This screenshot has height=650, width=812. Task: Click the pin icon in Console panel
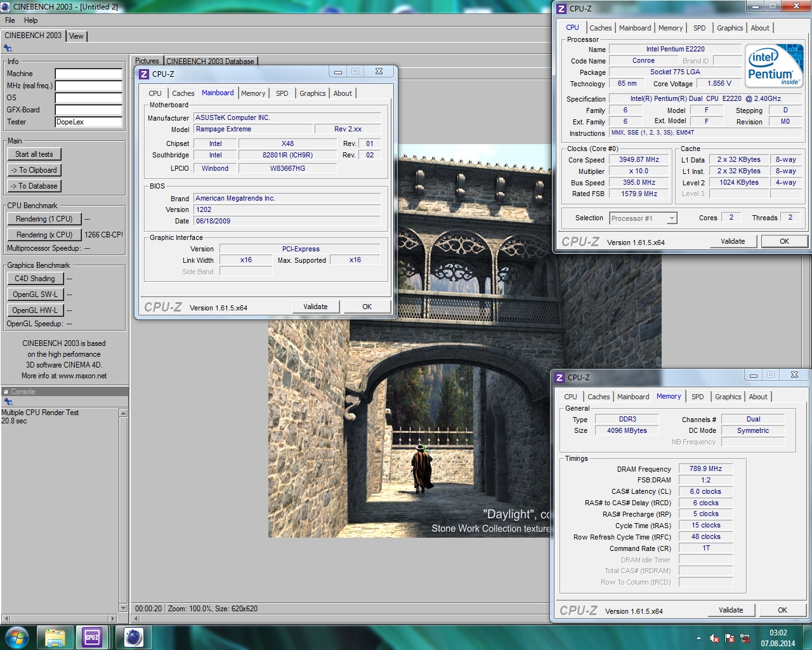coord(8,401)
